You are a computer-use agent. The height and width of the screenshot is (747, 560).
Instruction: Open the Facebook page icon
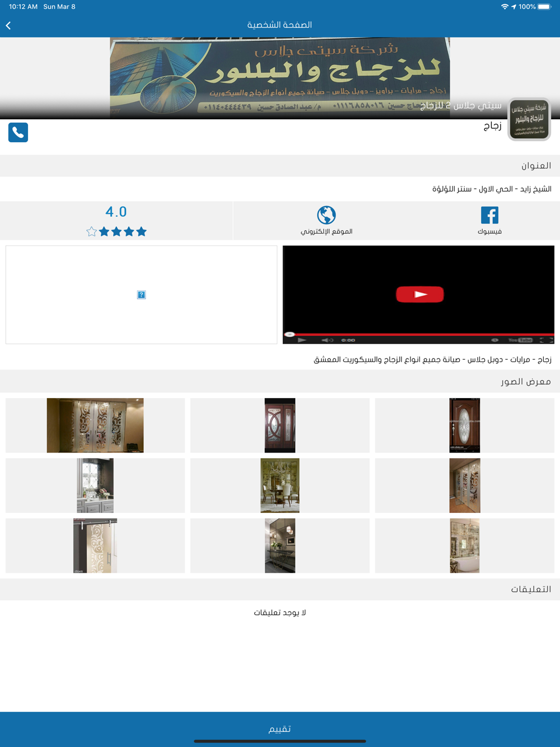click(489, 215)
